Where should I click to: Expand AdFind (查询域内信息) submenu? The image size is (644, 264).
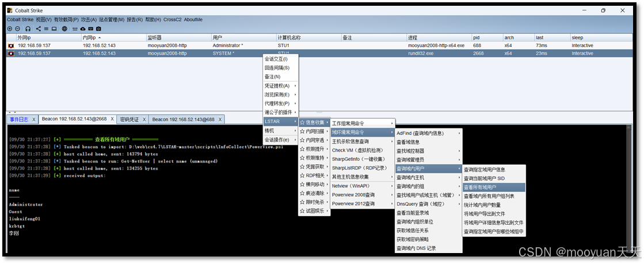pyautogui.click(x=429, y=133)
